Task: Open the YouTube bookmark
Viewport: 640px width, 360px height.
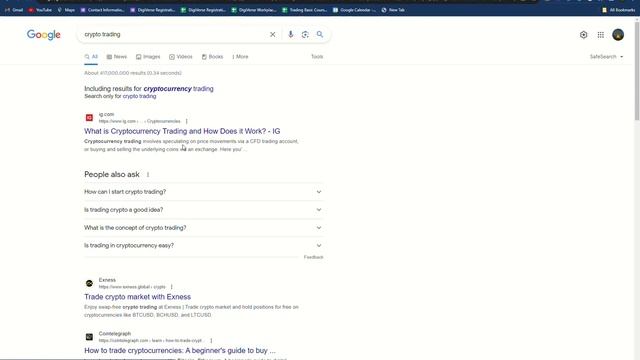Action: point(40,10)
